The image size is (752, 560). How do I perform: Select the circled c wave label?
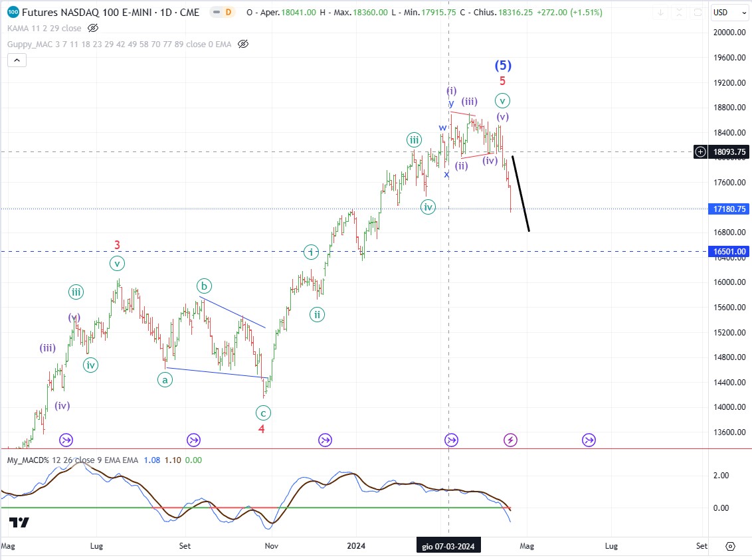coord(263,413)
